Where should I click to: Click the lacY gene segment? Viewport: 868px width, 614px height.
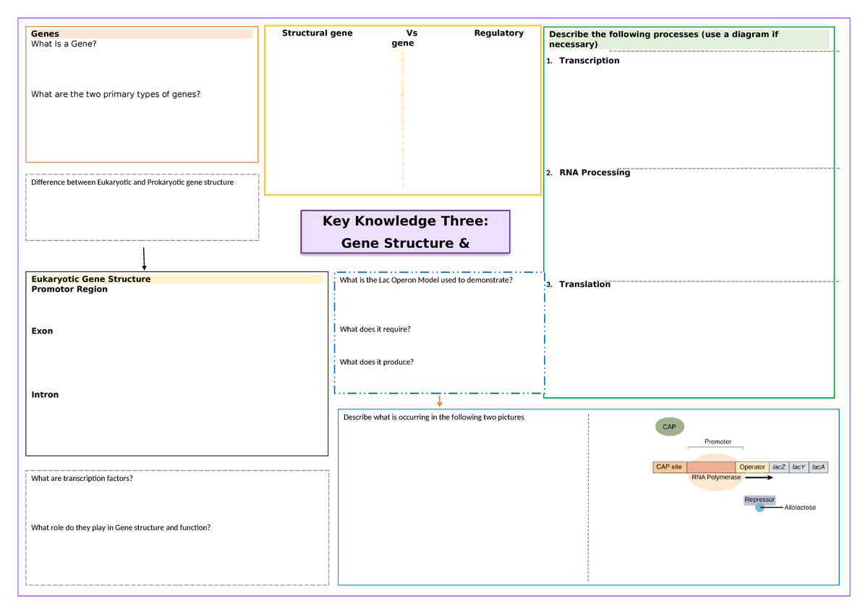(798, 467)
